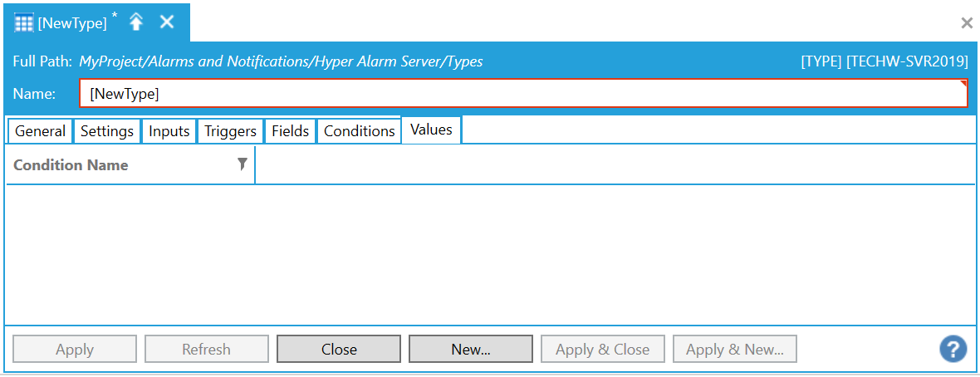Image resolution: width=980 pixels, height=377 pixels.
Task: Click the up-arrow icon on the [NewType] tab
Action: (137, 22)
